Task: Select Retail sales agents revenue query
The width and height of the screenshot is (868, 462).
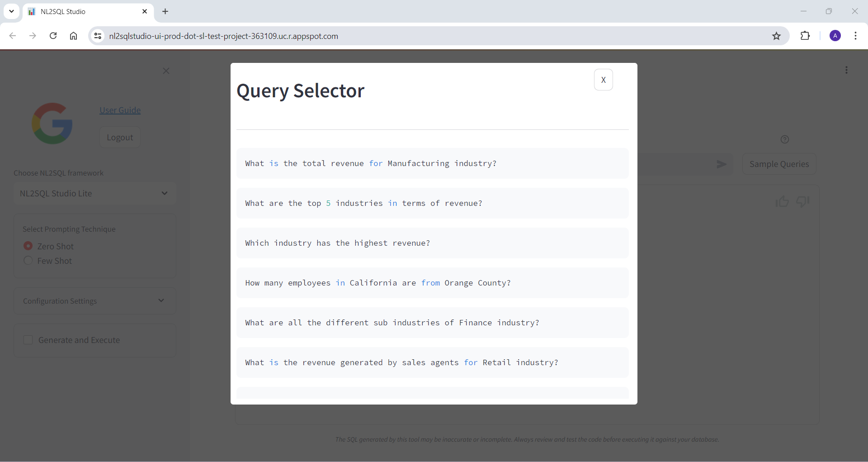Action: 432,362
